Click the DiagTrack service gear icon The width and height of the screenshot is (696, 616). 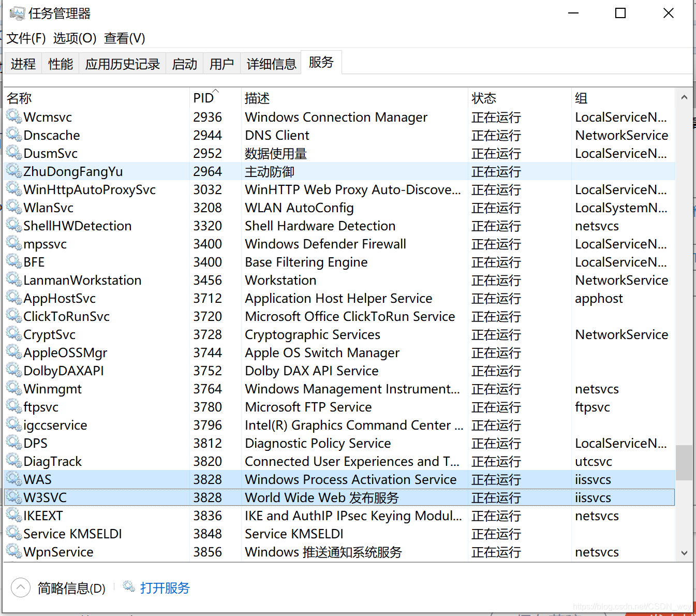coord(13,460)
